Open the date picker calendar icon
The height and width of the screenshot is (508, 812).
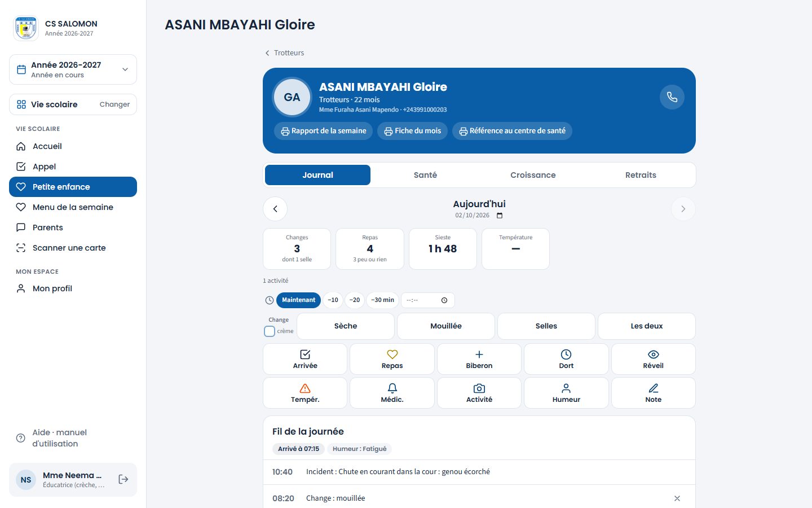pyautogui.click(x=500, y=216)
